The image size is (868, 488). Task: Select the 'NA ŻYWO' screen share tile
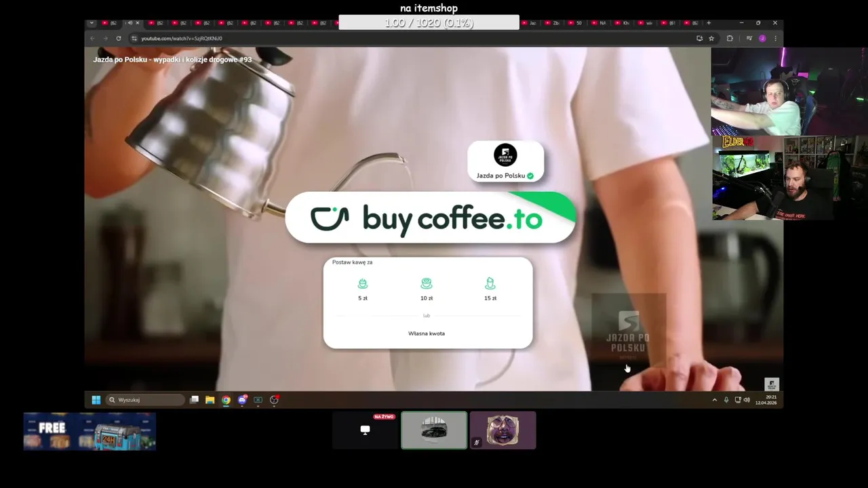tap(365, 430)
